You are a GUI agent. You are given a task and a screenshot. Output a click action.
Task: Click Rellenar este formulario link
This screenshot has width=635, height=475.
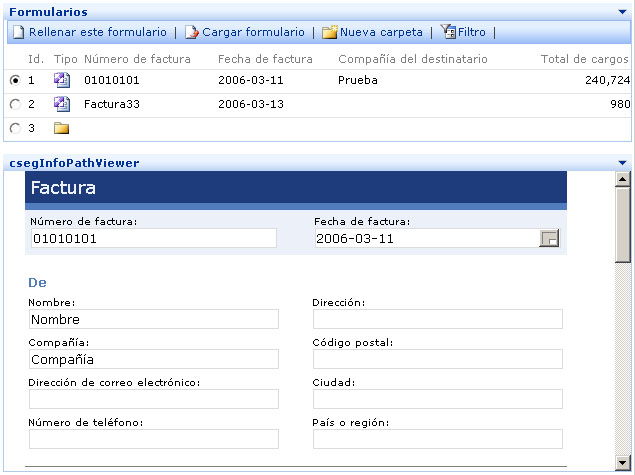click(x=98, y=32)
